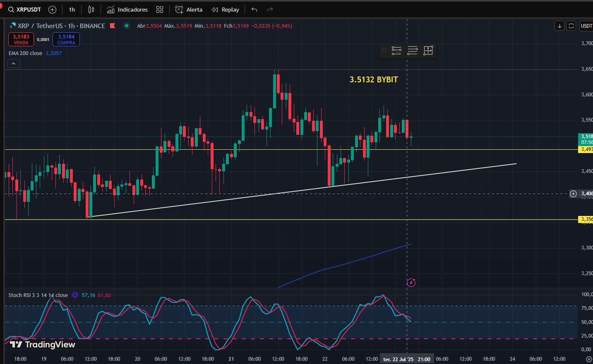Click the green market status dot
Screen dimensions: 593x364
click(x=127, y=26)
